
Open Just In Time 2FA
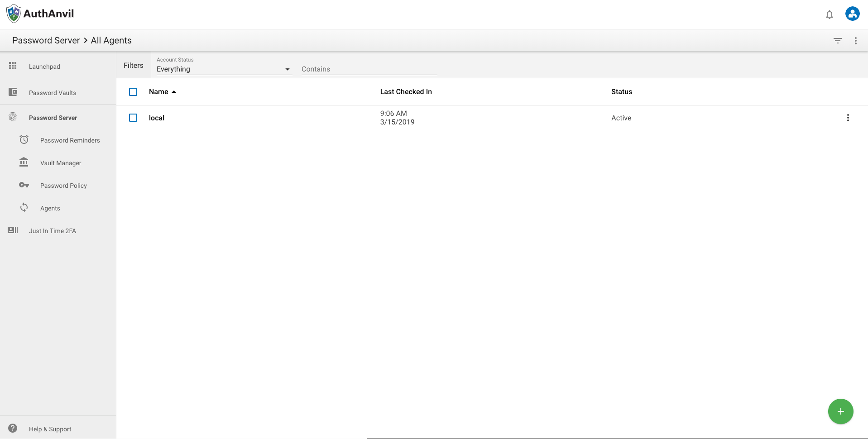click(53, 231)
